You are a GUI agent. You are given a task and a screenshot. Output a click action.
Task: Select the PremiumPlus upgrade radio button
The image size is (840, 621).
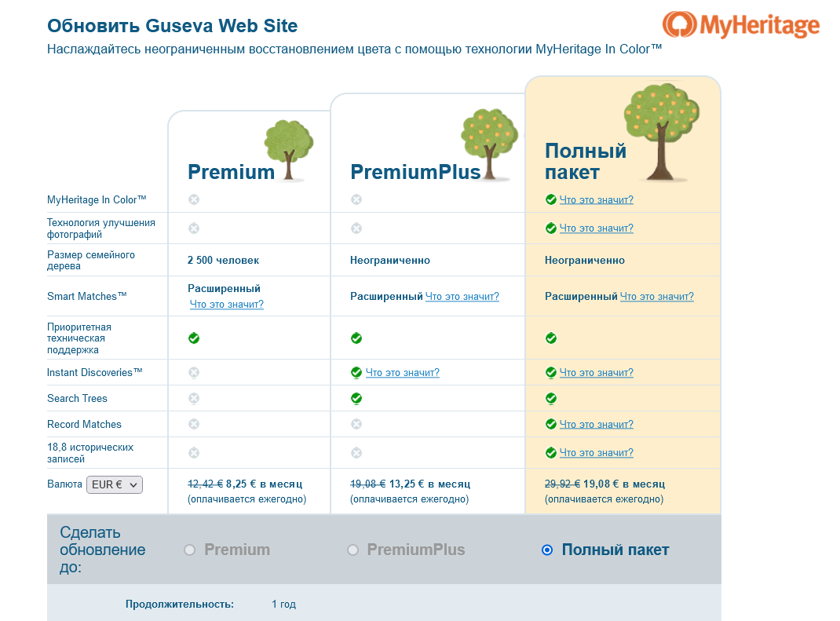point(352,550)
